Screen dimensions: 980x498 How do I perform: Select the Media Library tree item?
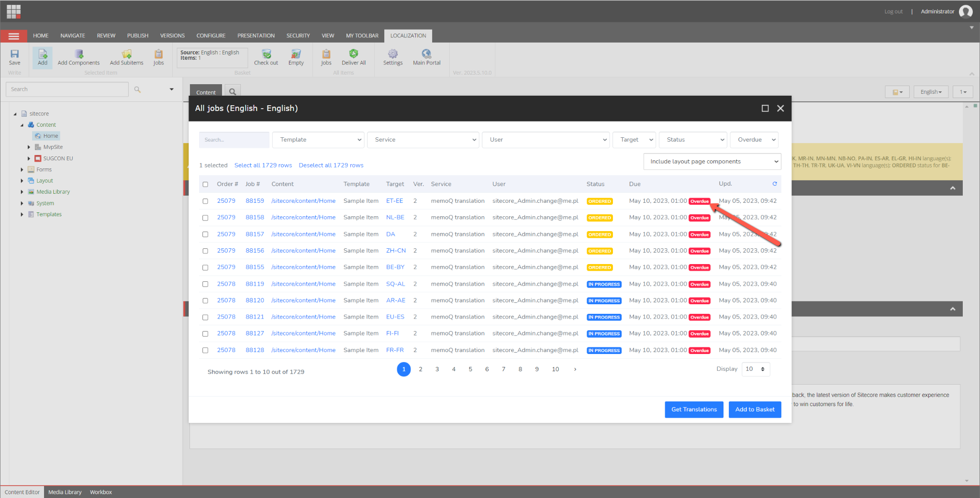[53, 192]
